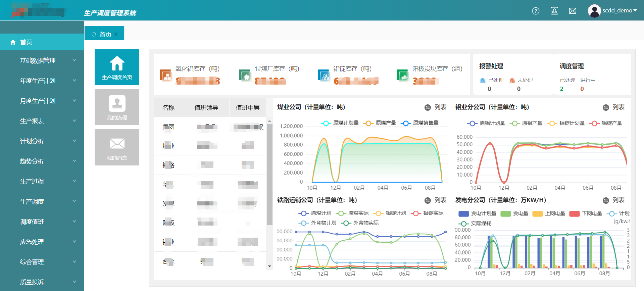644x291 pixels.
Task: Toggle 原铝产量 legend series
Action: click(x=526, y=123)
